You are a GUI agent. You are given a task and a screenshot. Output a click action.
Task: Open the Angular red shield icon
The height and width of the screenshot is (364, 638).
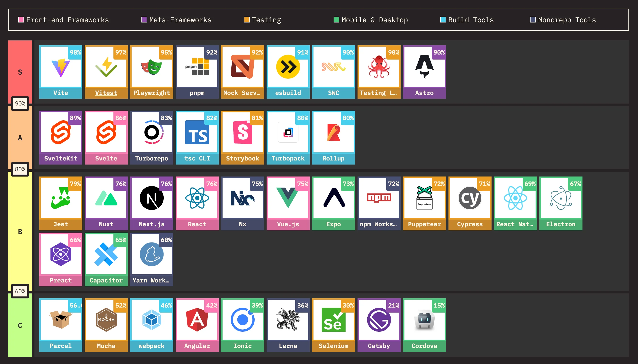coord(197,320)
